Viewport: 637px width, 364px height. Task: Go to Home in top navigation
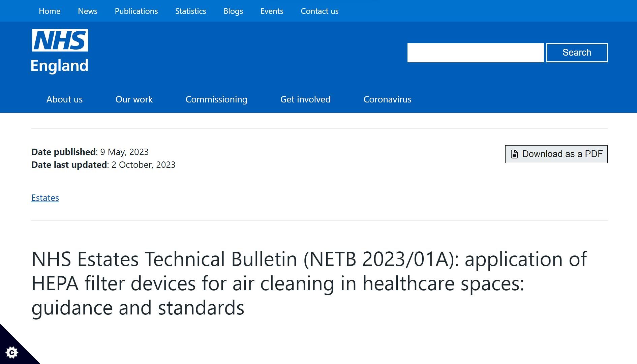point(50,11)
